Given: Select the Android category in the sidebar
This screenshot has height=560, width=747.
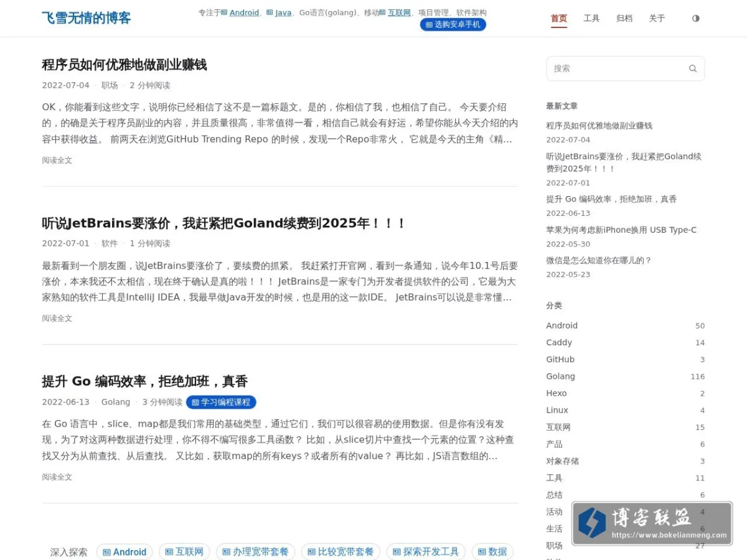Looking at the screenshot, I should tap(562, 325).
